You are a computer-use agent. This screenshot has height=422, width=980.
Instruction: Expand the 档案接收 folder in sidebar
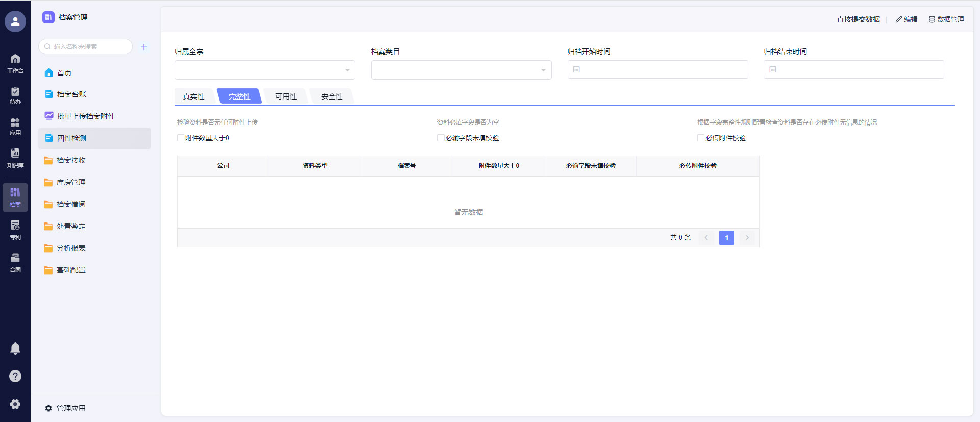(x=71, y=160)
